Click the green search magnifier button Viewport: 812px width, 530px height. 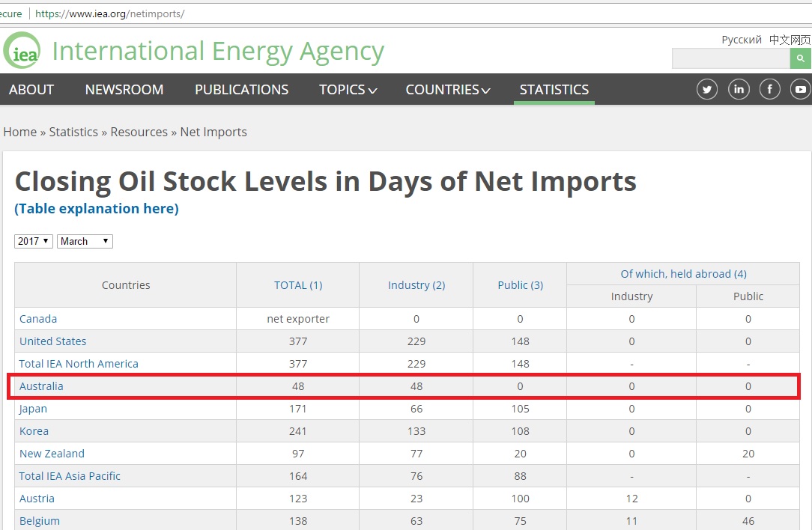point(801,58)
